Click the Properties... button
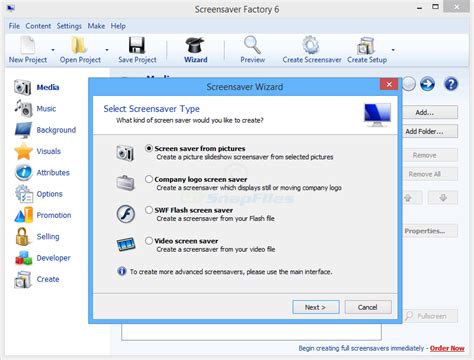The width and height of the screenshot is (474, 360). point(430,231)
